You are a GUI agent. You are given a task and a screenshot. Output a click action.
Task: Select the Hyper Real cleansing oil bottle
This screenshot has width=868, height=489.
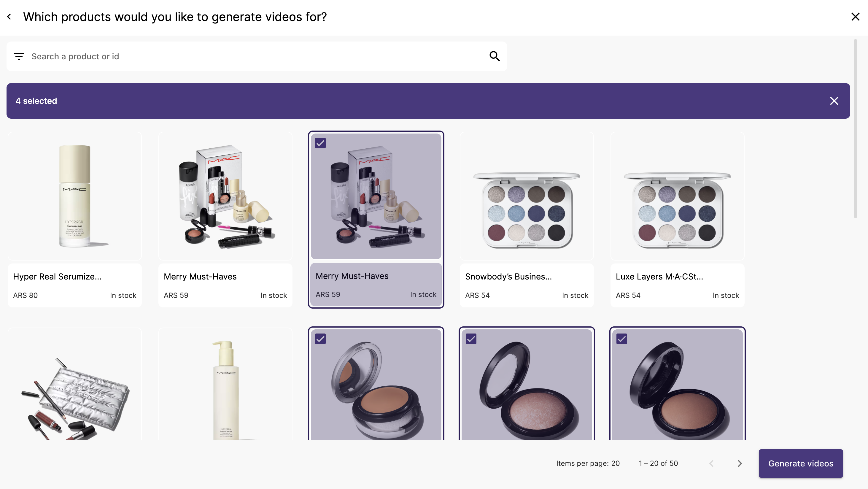coord(225,384)
